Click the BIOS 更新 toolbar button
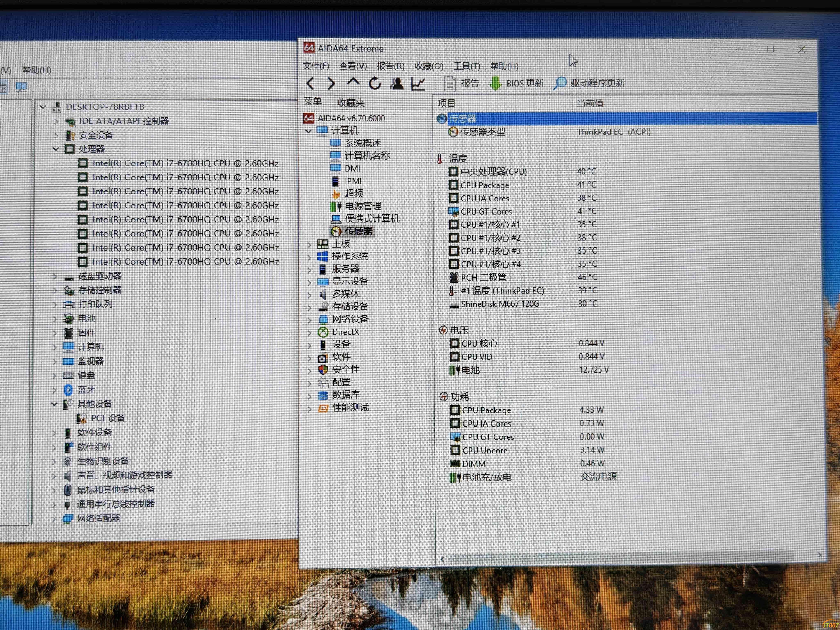 [516, 83]
